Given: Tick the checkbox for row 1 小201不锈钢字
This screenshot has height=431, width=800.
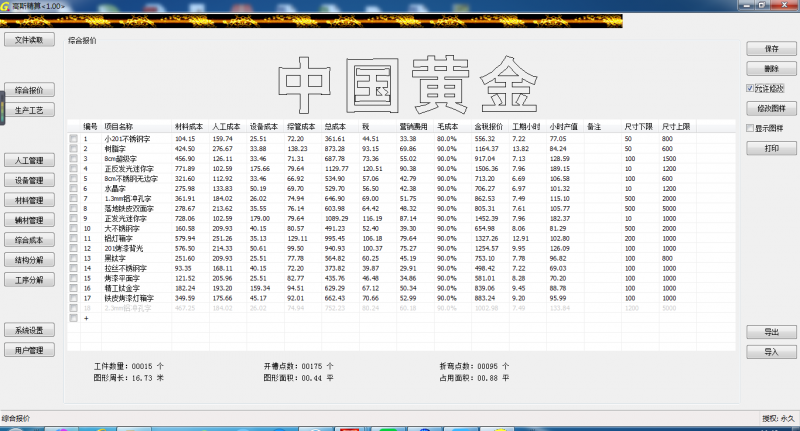Looking at the screenshot, I should pos(73,139).
